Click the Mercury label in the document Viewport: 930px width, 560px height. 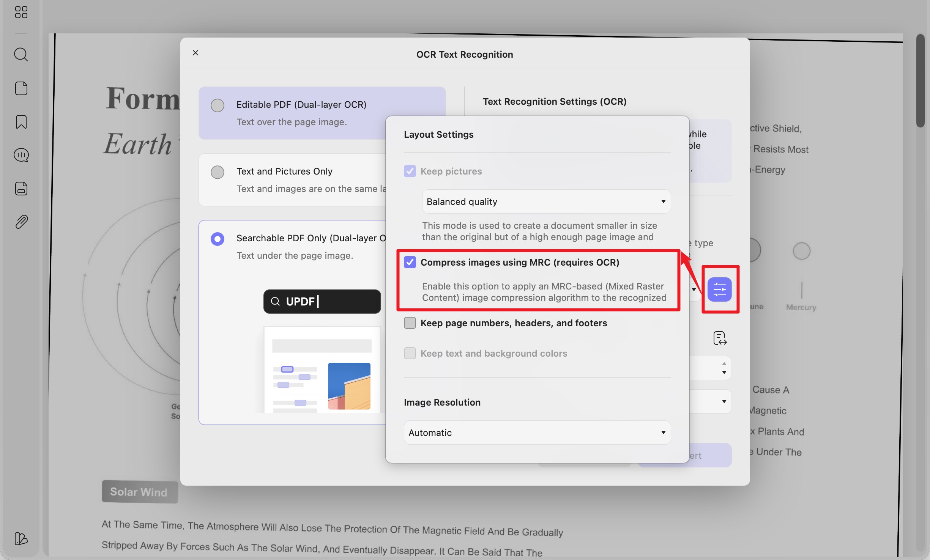[x=801, y=307]
